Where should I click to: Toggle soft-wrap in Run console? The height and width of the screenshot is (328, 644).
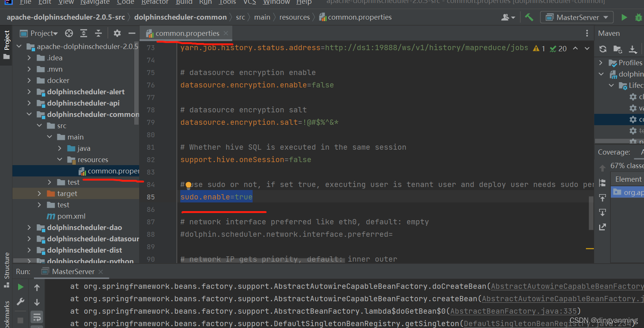coord(37,317)
